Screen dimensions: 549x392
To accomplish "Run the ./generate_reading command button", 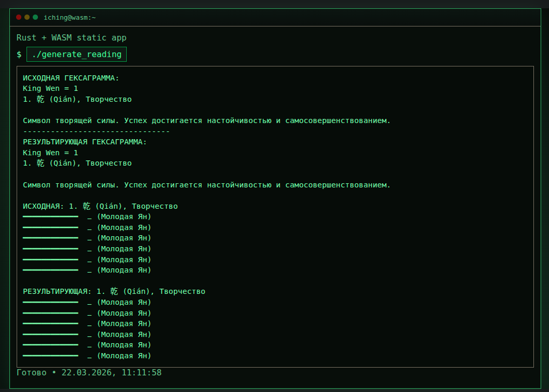I will click(x=76, y=54).
